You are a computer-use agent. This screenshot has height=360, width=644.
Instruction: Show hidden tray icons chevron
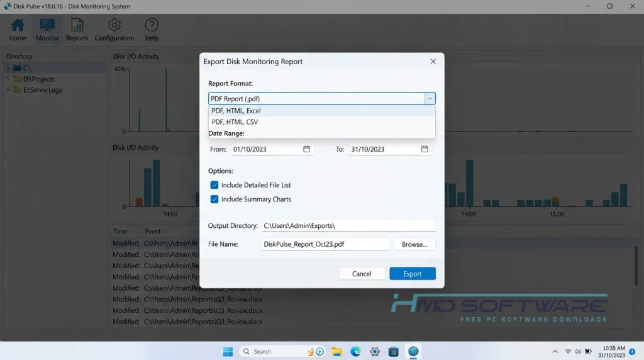pyautogui.click(x=555, y=351)
